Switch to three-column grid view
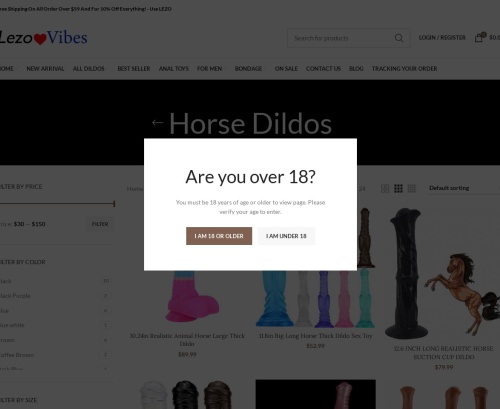The image size is (500, 409). [398, 189]
